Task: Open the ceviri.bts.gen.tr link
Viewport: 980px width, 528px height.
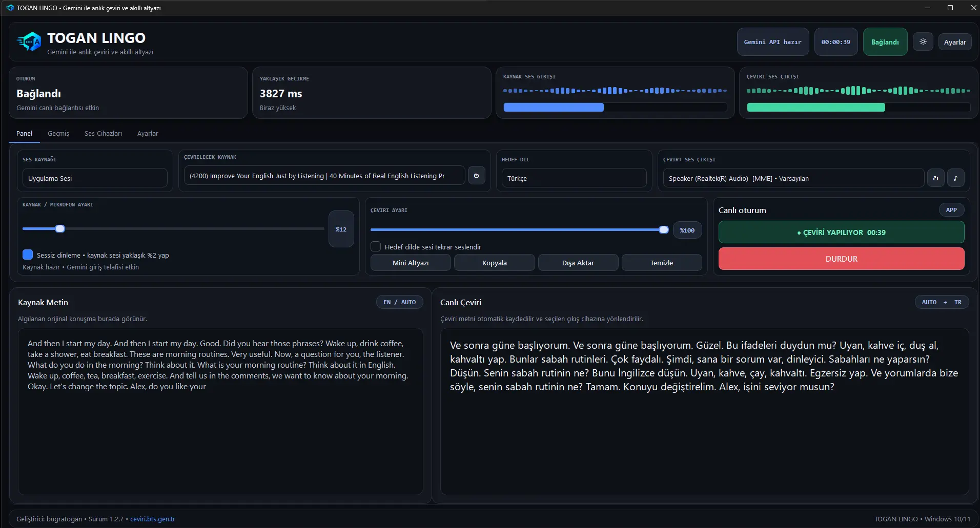Action: [x=153, y=519]
